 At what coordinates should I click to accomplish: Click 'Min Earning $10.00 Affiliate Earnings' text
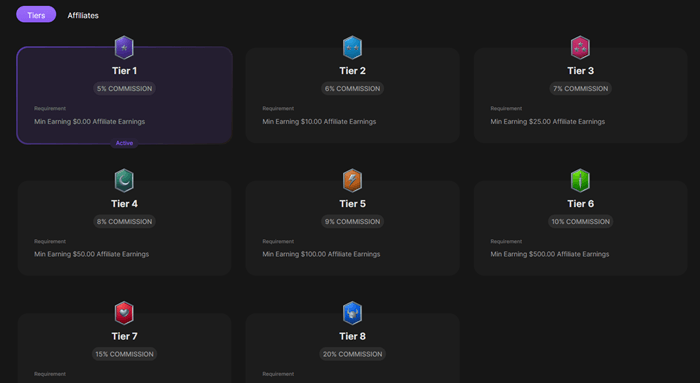[x=319, y=121]
